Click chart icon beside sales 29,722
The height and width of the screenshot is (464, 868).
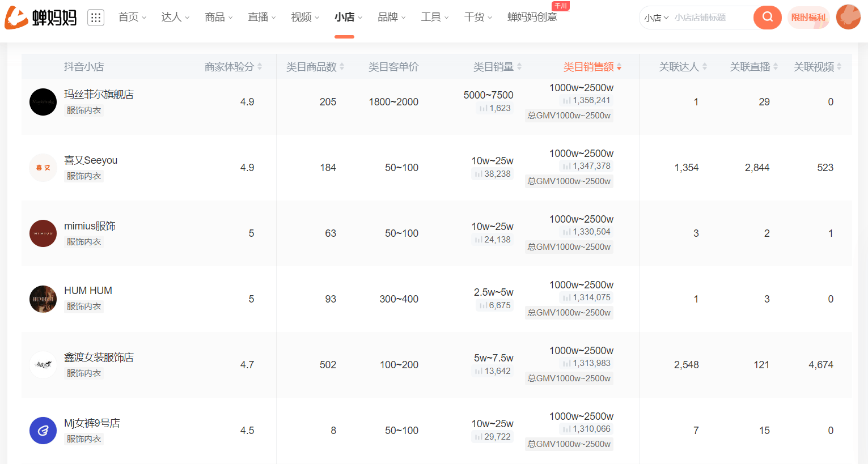click(479, 437)
